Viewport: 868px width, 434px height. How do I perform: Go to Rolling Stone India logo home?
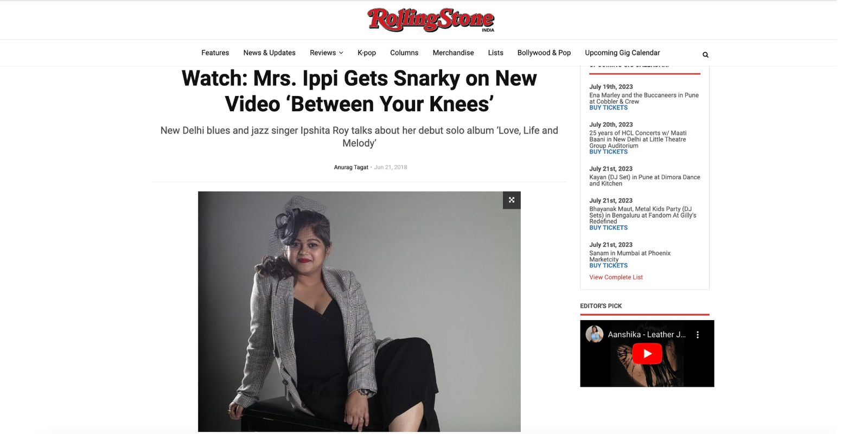click(431, 20)
